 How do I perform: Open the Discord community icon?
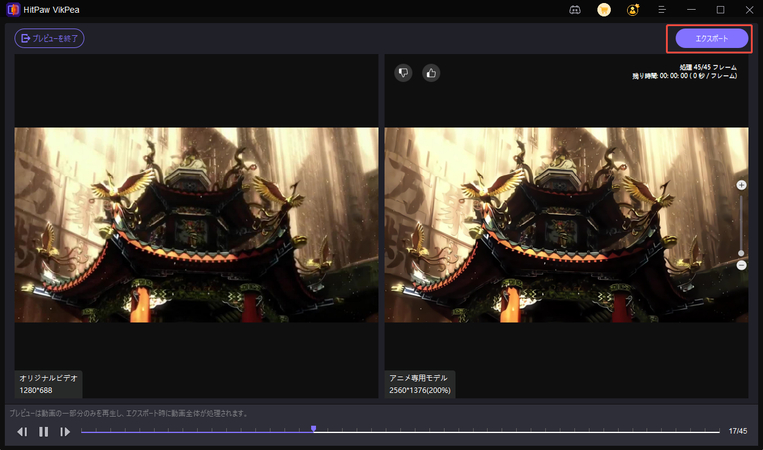click(575, 10)
